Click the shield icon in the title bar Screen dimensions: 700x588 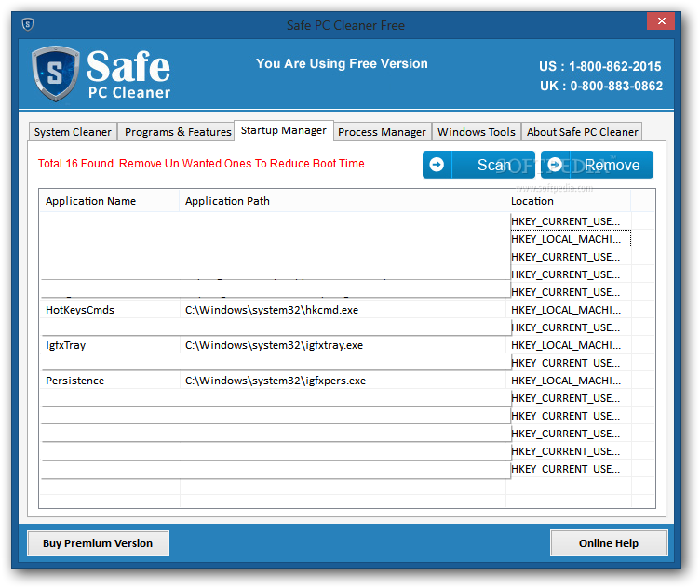pyautogui.click(x=28, y=24)
